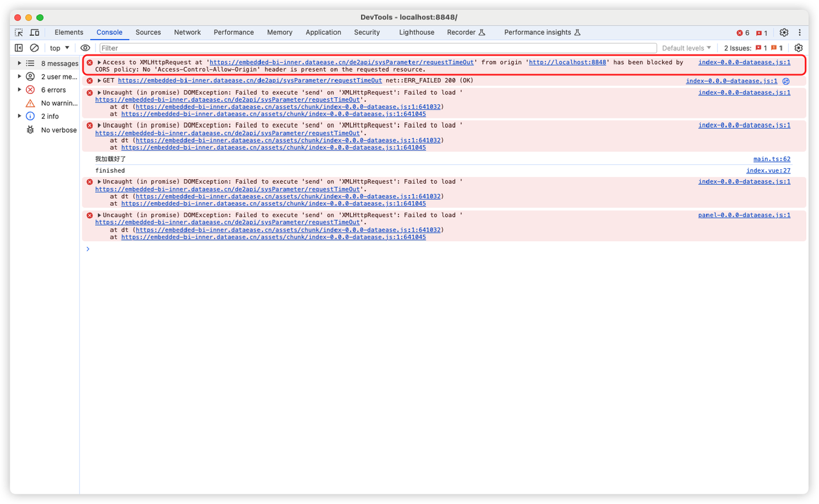Image resolution: width=819 pixels, height=504 pixels.
Task: Click the console Filter input field
Action: [378, 48]
